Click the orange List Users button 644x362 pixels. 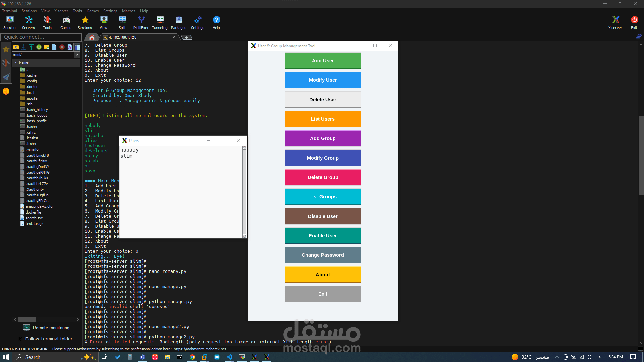(x=323, y=119)
